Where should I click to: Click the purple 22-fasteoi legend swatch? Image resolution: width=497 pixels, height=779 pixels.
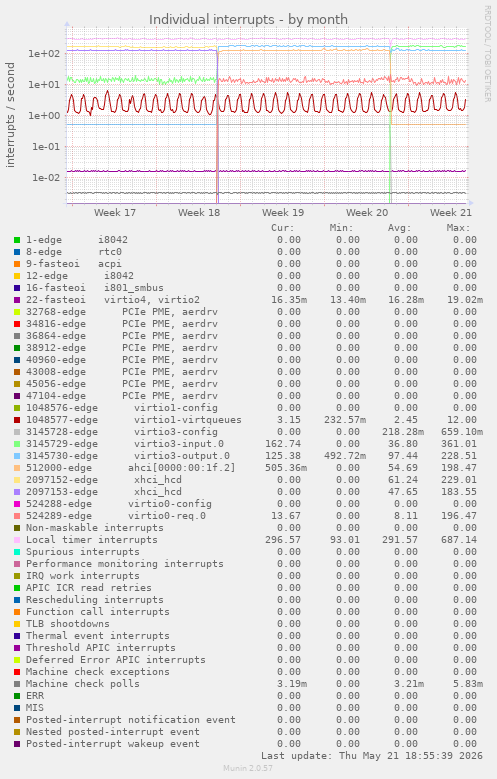coord(17,300)
